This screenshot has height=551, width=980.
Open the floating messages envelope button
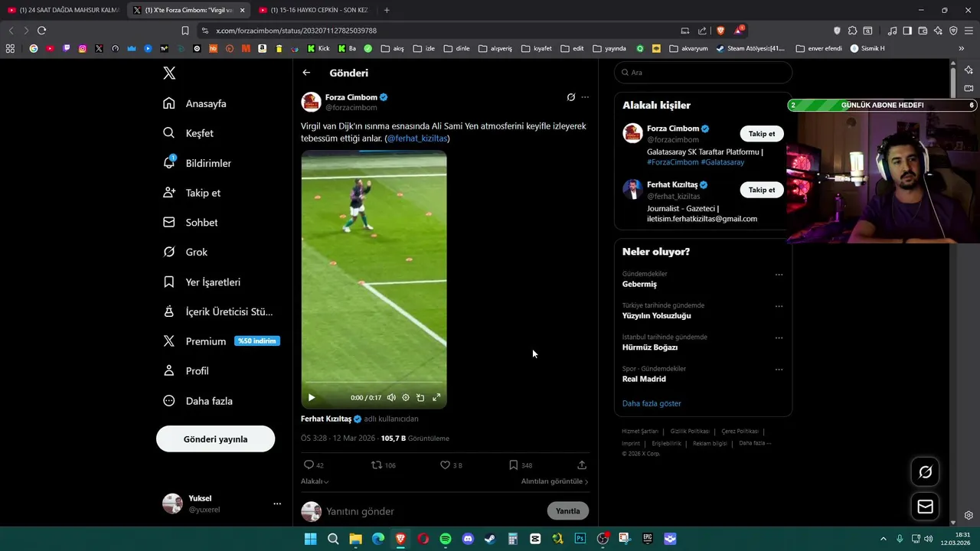[925, 507]
